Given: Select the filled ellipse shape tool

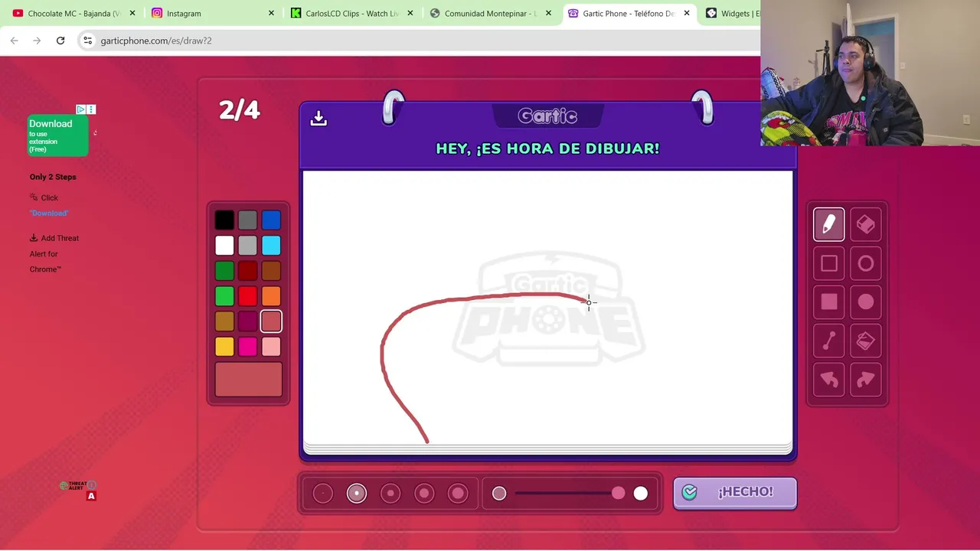Looking at the screenshot, I should [866, 302].
